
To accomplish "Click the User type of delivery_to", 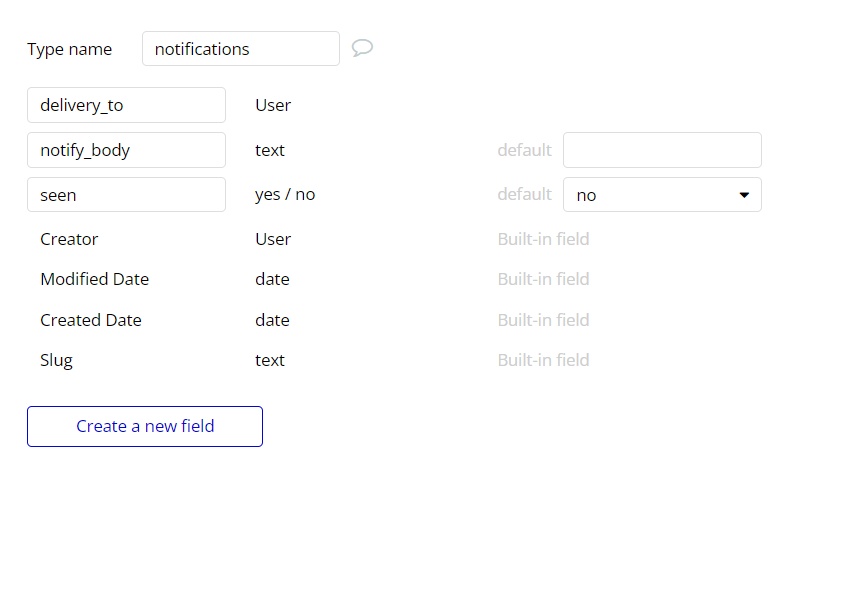I will point(273,105).
